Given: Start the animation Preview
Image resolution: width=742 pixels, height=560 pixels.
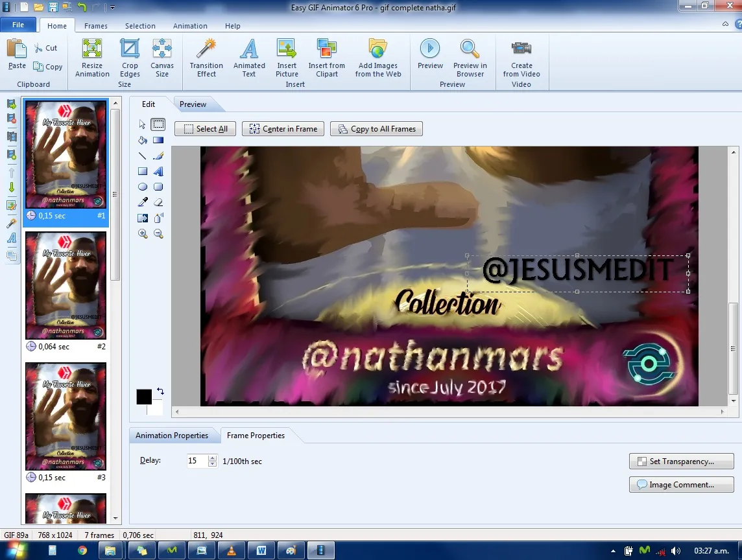Looking at the screenshot, I should (x=430, y=54).
